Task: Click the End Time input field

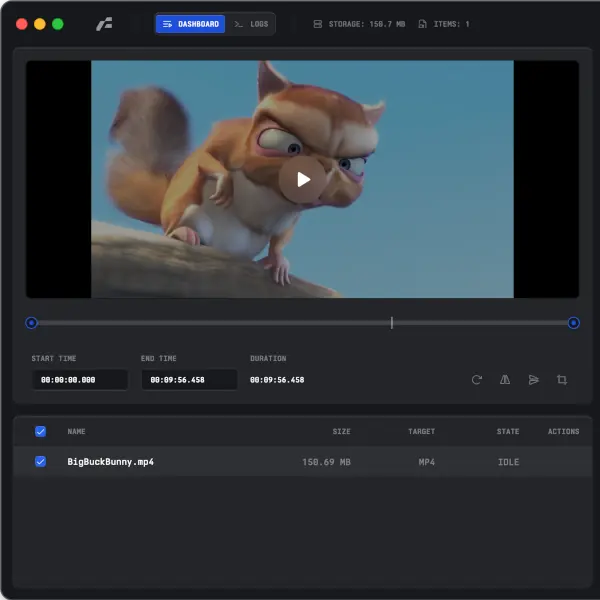Action: coord(189,380)
